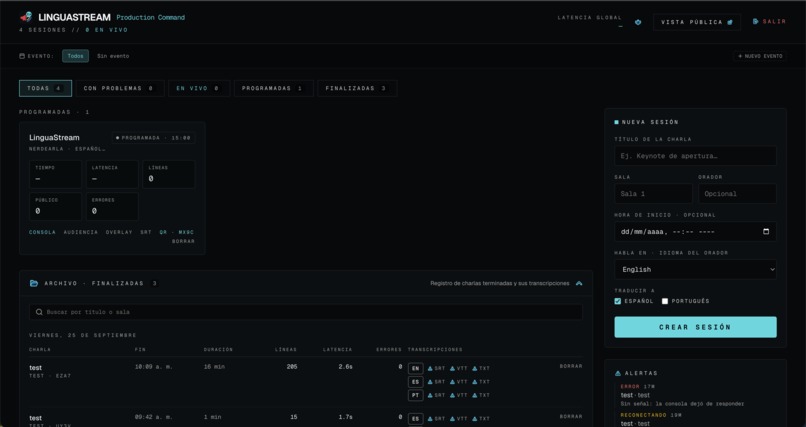This screenshot has width=806, height=427.
Task: Click the 2.6s latency value
Action: pos(345,367)
